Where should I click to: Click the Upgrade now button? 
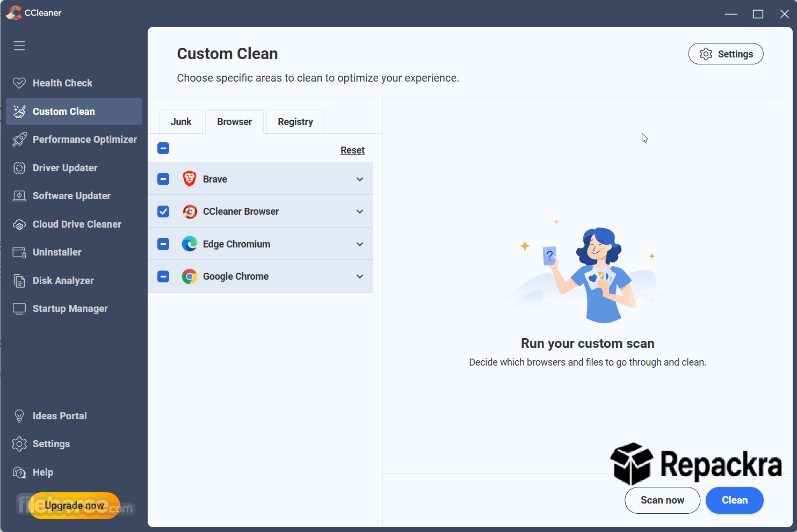click(74, 506)
